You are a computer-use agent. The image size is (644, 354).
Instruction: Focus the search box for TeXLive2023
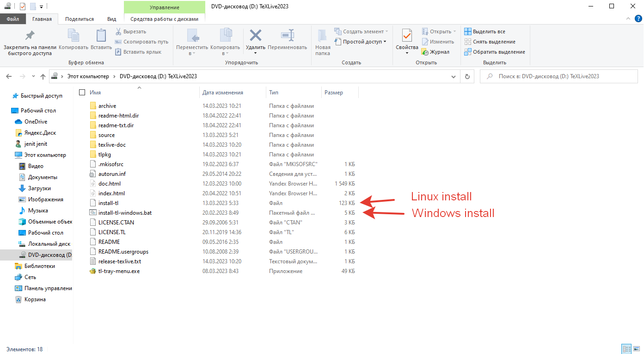(x=558, y=76)
